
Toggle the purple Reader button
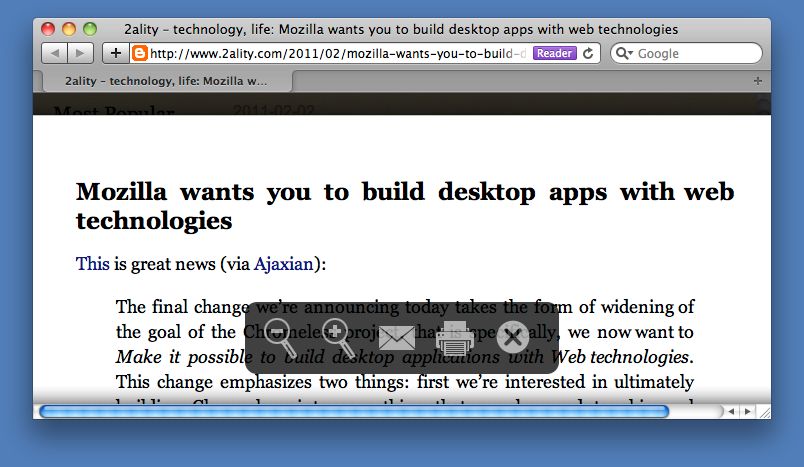point(554,53)
